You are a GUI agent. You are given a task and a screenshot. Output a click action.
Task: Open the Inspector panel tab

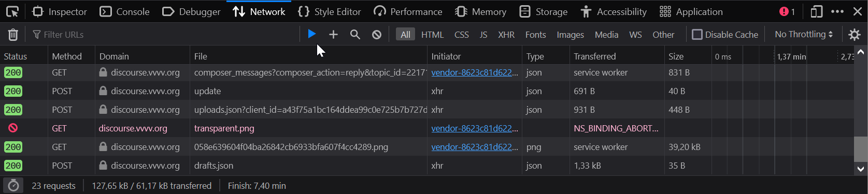pos(60,11)
